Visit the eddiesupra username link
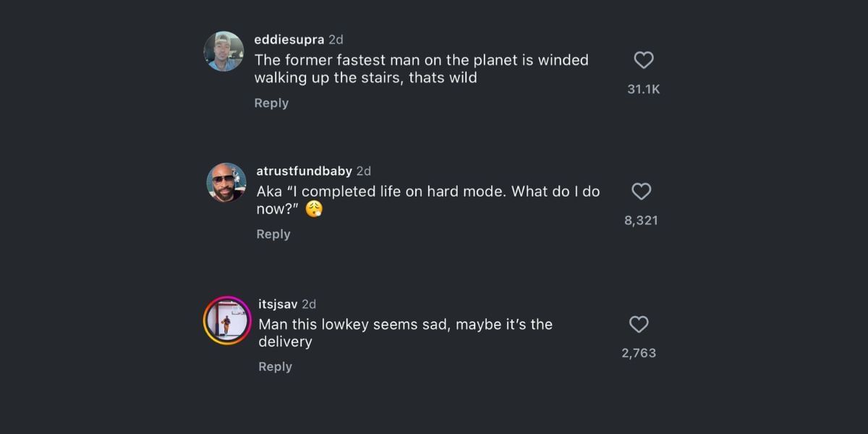 (289, 39)
